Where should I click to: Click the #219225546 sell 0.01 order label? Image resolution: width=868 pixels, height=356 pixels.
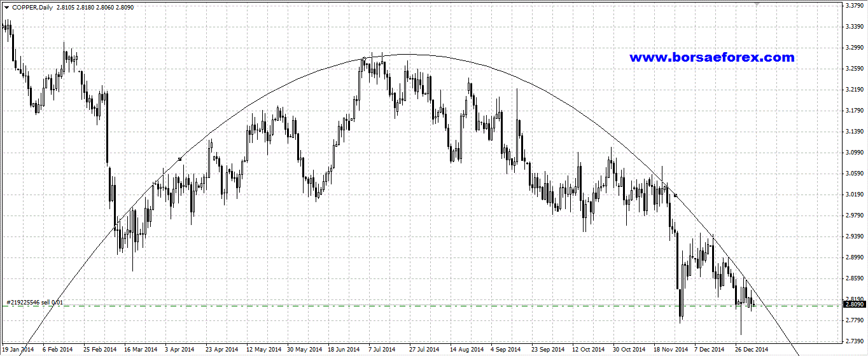tap(35, 302)
